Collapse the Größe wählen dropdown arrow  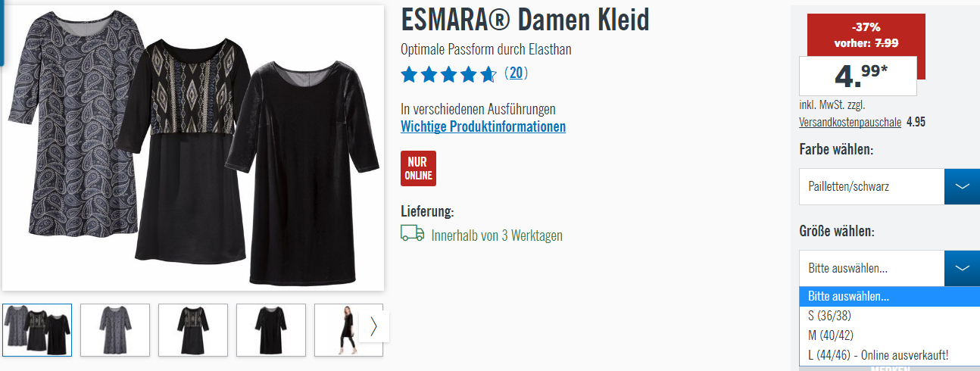click(x=962, y=268)
